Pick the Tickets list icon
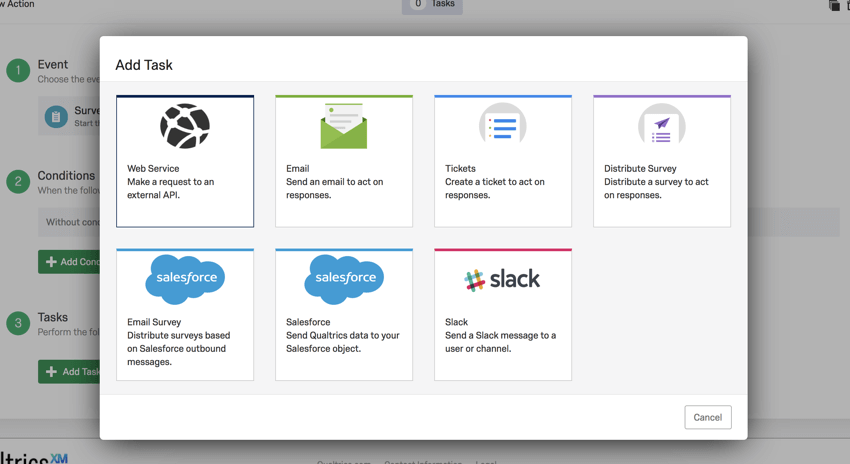 tap(503, 124)
